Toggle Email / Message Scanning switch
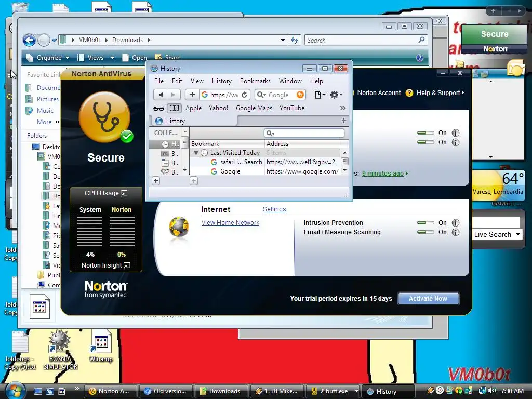This screenshot has width=532, height=399. coord(425,232)
